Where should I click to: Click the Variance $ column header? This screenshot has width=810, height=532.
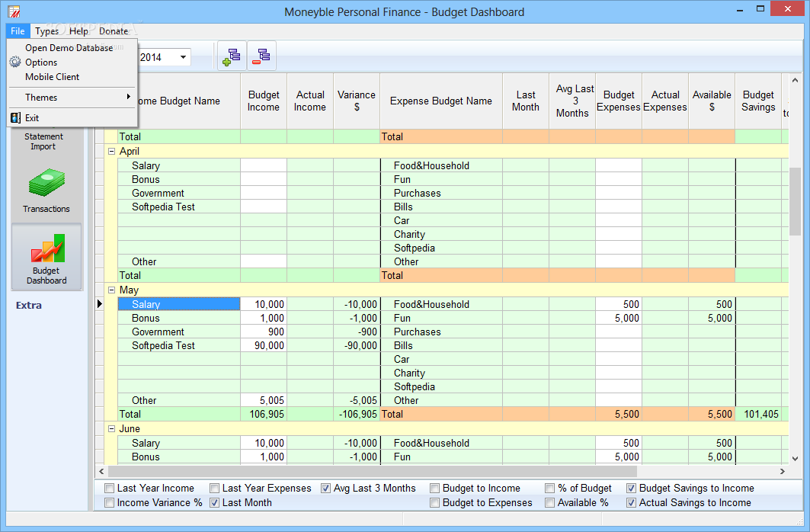pos(357,101)
